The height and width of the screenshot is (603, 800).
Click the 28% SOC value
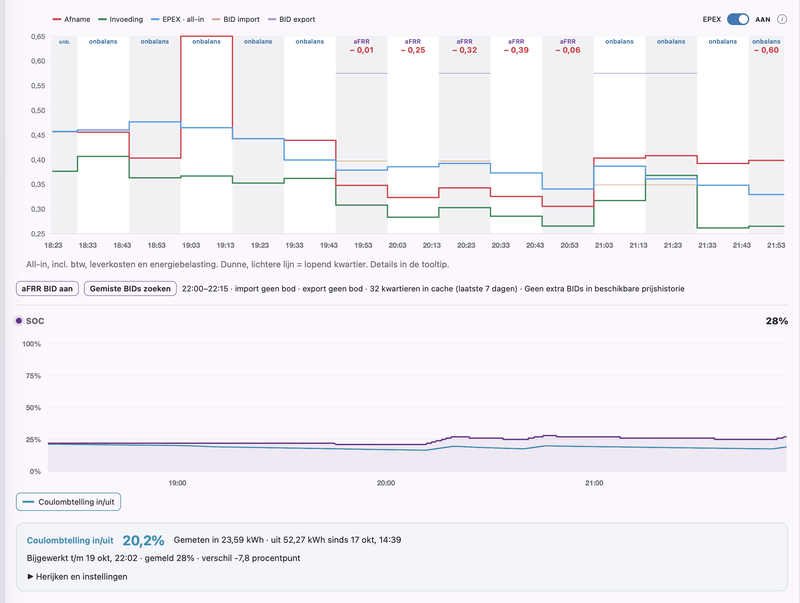point(777,321)
